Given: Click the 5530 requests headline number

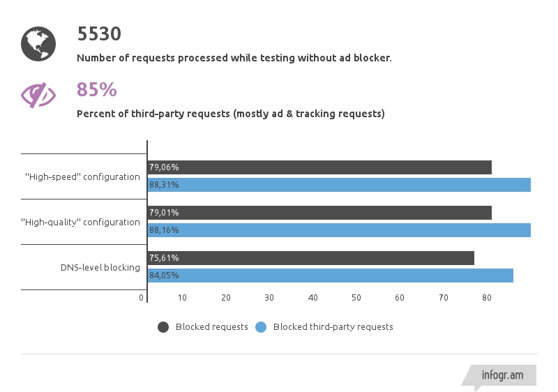Looking at the screenshot, I should click(99, 34).
